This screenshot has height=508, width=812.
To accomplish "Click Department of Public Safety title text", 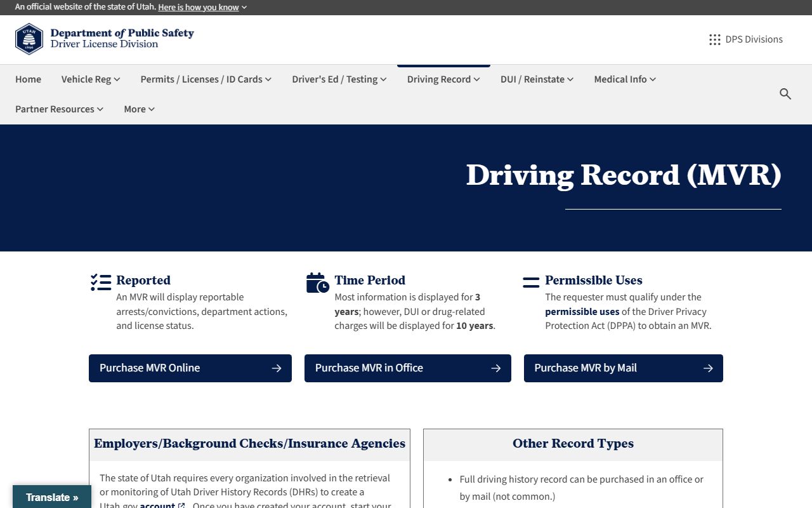I will tap(122, 33).
